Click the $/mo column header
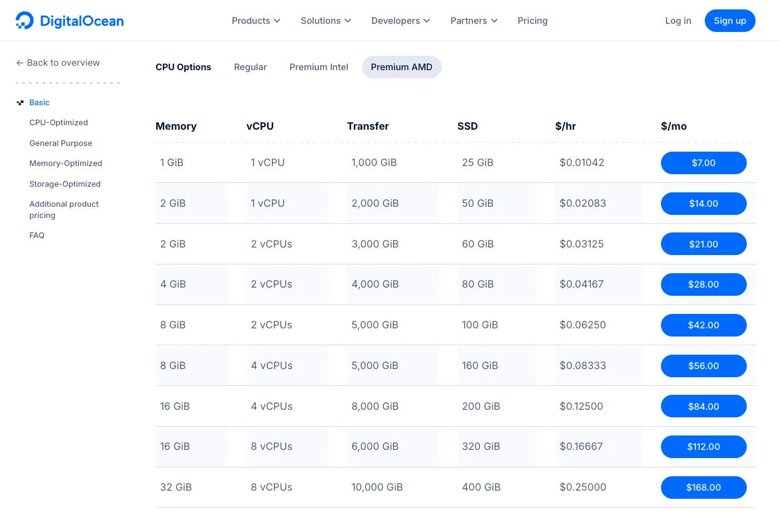 [674, 126]
